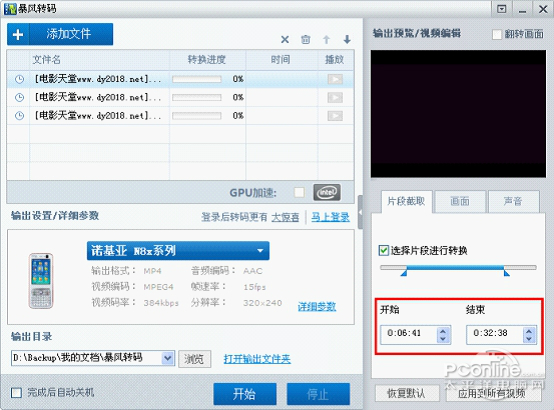Image resolution: width=554 pixels, height=410 pixels.
Task: Collapse the right panel with side handle
Action: click(x=360, y=212)
